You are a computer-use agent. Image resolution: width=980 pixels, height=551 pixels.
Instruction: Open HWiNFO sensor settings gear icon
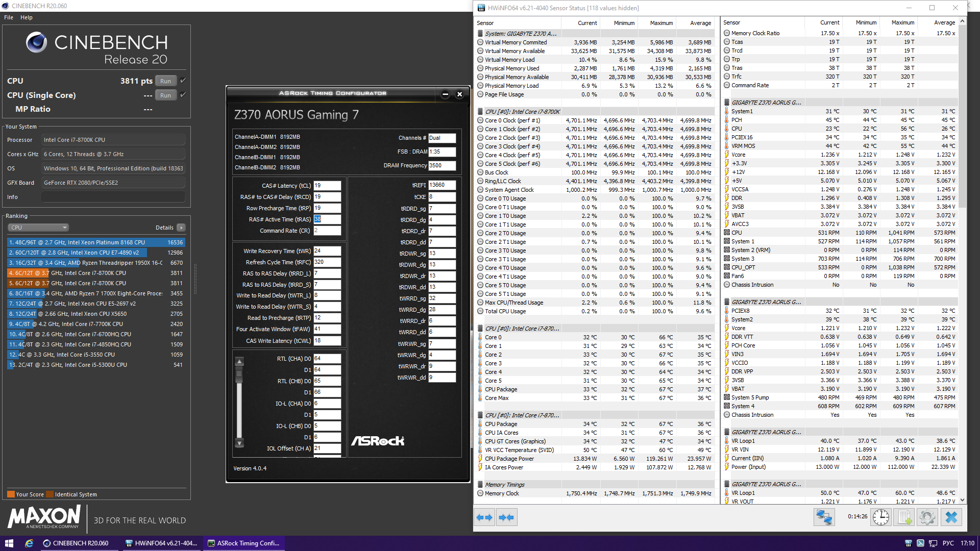point(927,517)
